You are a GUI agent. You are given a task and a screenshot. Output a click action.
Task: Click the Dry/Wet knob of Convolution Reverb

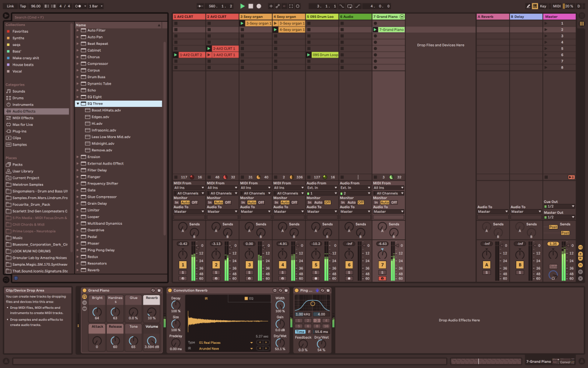280,342
